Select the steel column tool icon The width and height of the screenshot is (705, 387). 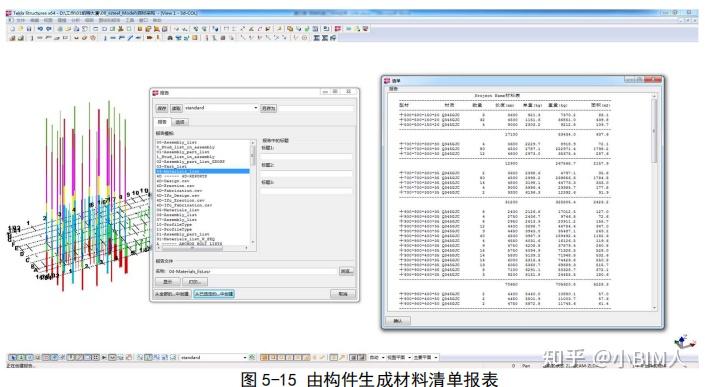(105, 38)
